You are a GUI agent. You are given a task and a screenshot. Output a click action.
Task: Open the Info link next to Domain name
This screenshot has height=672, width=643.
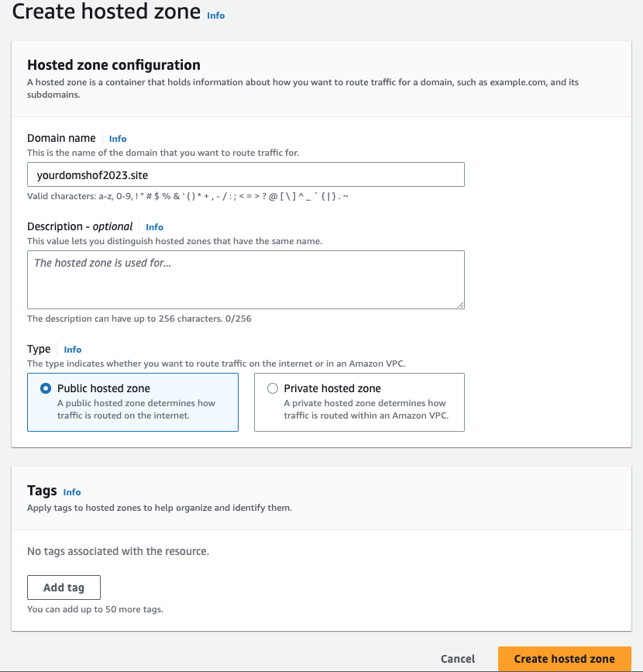(x=118, y=139)
